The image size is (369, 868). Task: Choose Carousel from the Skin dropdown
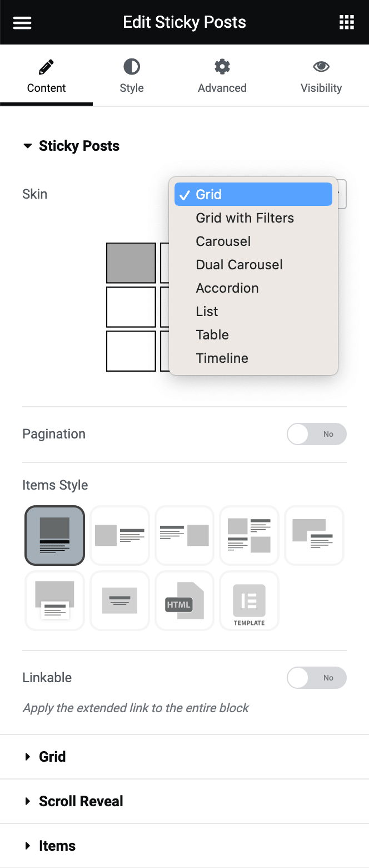223,241
